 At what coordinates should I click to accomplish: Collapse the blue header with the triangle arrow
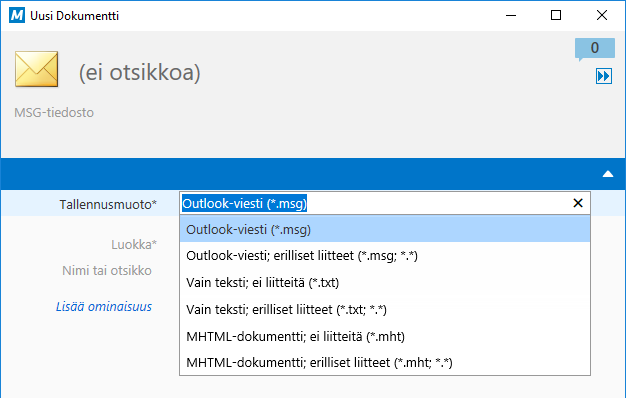coord(608,174)
